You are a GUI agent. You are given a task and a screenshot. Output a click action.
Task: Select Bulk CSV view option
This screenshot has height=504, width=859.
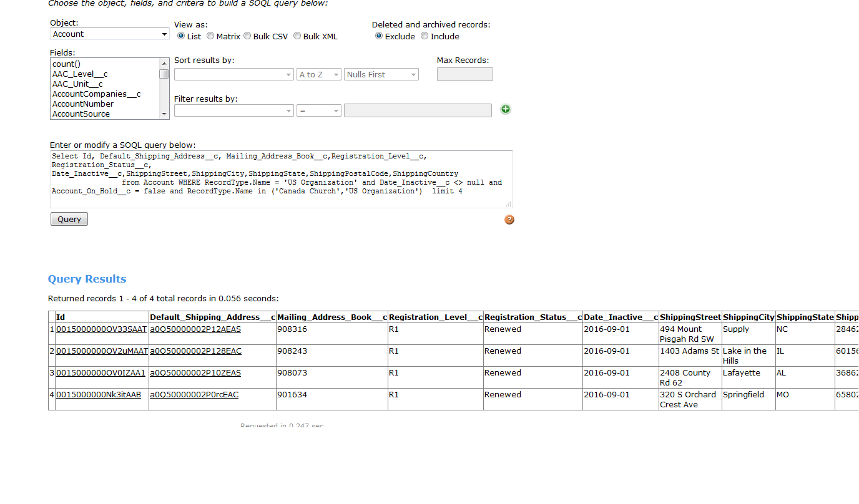pyautogui.click(x=247, y=36)
